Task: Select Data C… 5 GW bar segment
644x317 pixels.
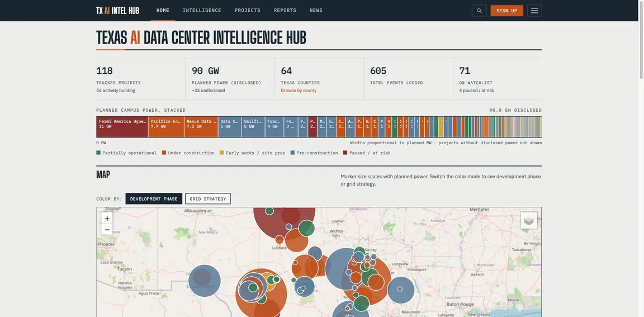Action: click(x=230, y=127)
